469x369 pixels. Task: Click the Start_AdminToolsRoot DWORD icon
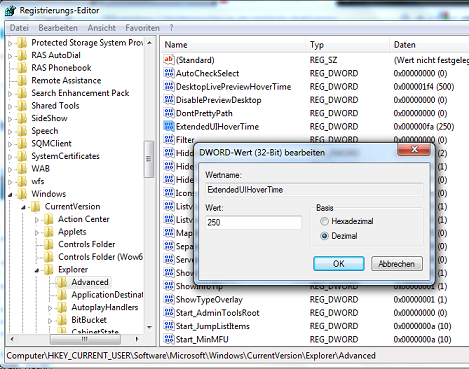pos(169,313)
